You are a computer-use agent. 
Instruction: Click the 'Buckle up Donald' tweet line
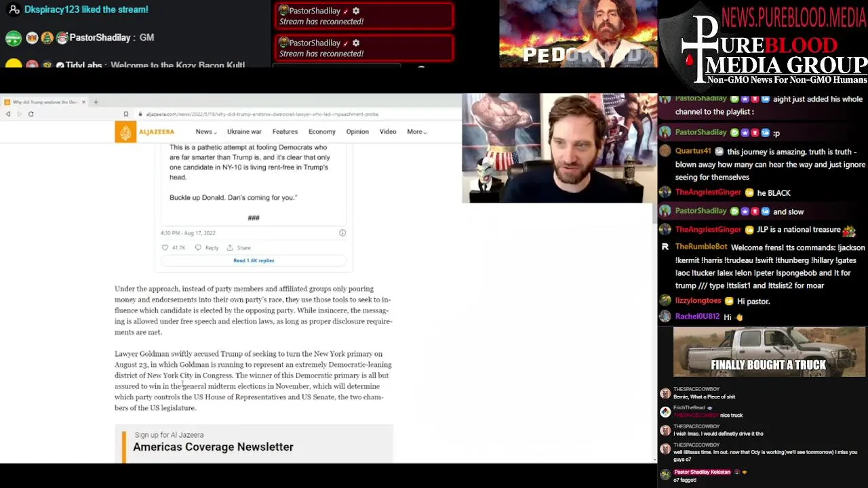coord(233,197)
